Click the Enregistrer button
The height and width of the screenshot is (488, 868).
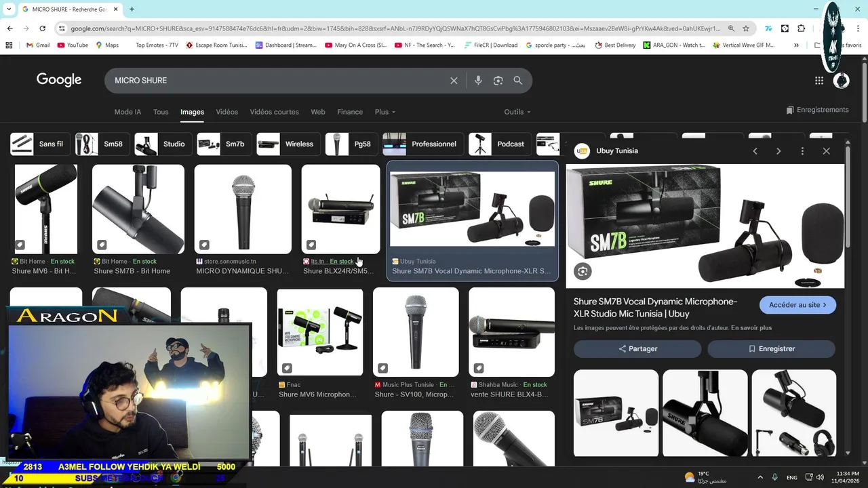[x=772, y=348]
